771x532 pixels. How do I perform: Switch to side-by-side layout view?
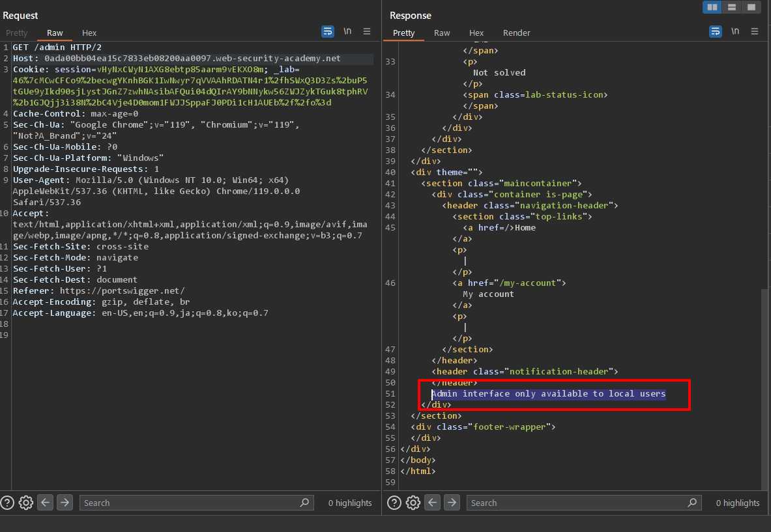point(712,7)
